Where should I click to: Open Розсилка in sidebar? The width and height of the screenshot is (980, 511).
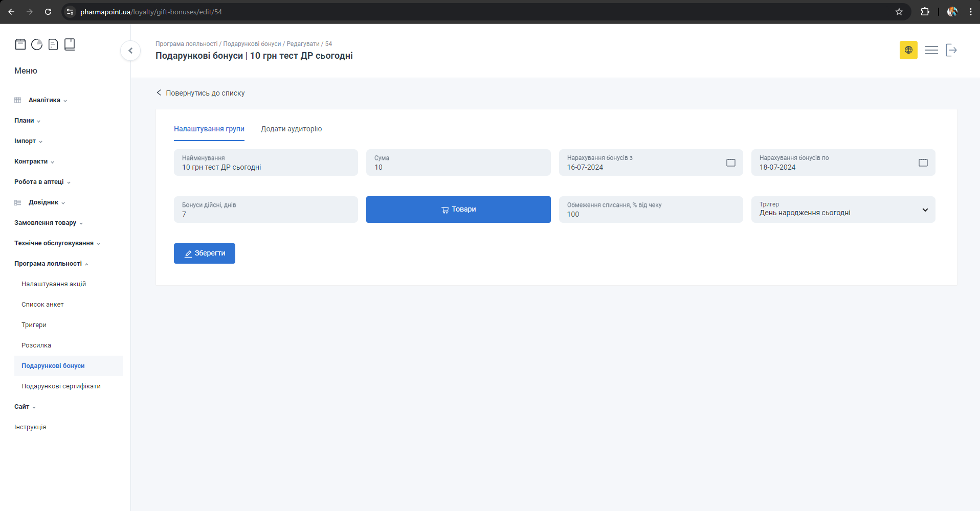[x=36, y=345]
